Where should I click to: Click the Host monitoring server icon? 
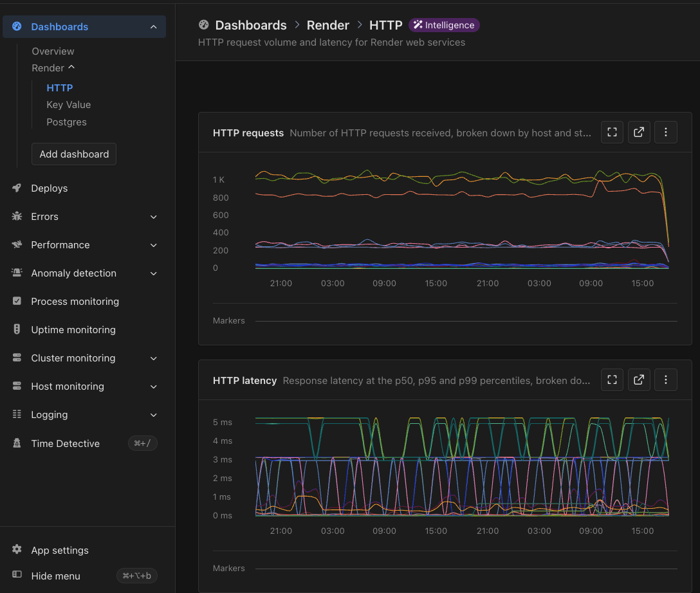(17, 386)
